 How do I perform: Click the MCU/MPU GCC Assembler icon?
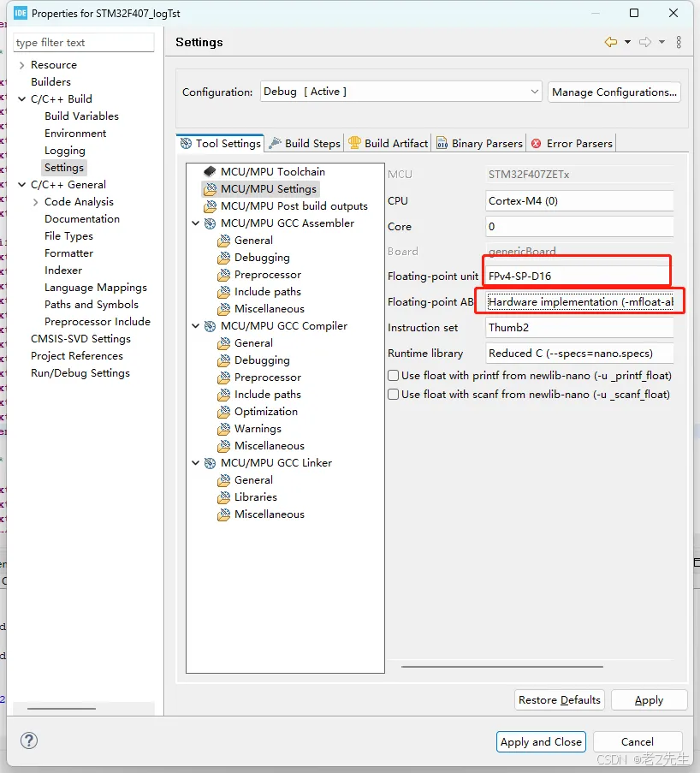tap(210, 223)
